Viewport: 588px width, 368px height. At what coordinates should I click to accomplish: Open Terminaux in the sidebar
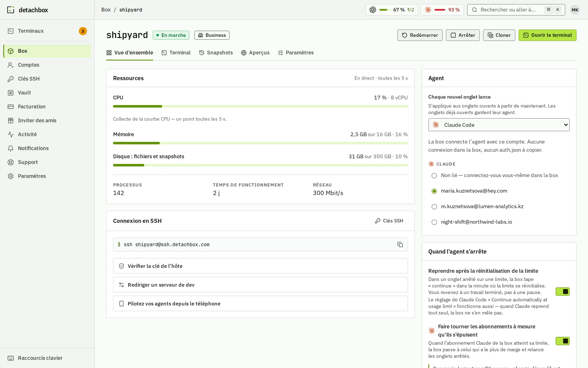(x=47, y=31)
